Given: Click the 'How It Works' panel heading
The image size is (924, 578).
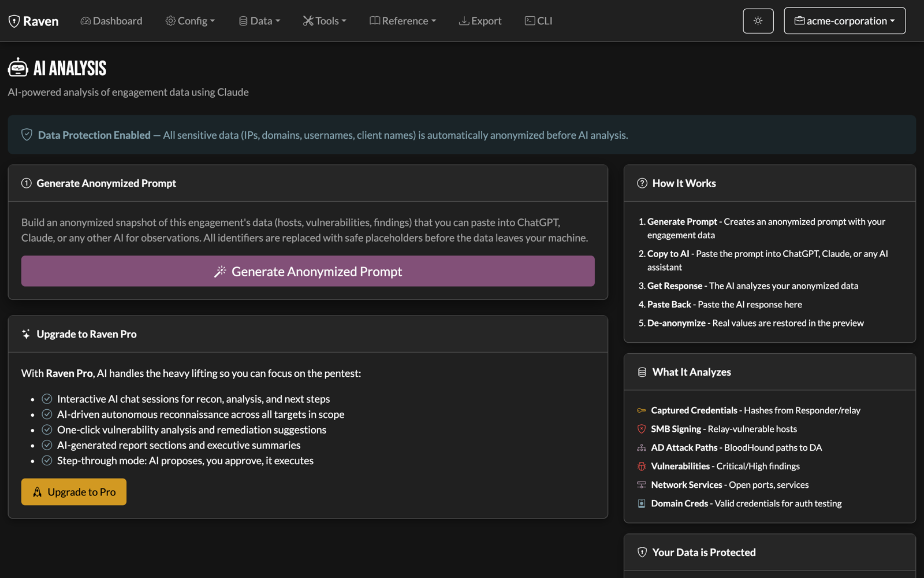Looking at the screenshot, I should pyautogui.click(x=684, y=183).
